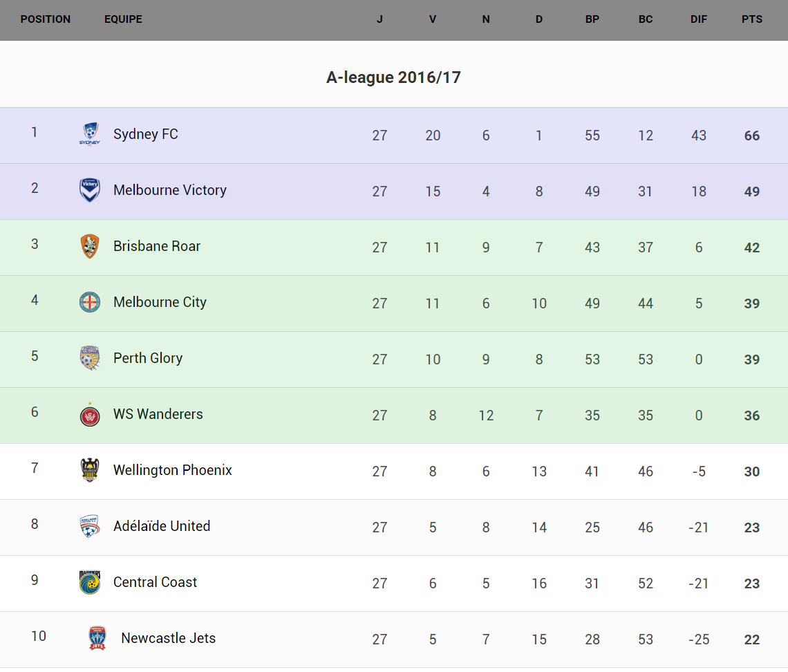
Task: Click the POSITION column header
Action: click(46, 19)
